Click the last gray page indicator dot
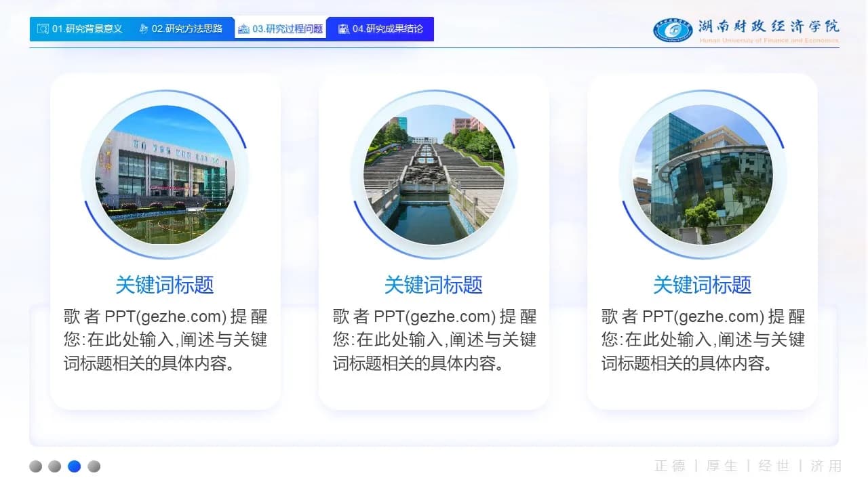Viewport: 868px width, 488px height. 94,466
